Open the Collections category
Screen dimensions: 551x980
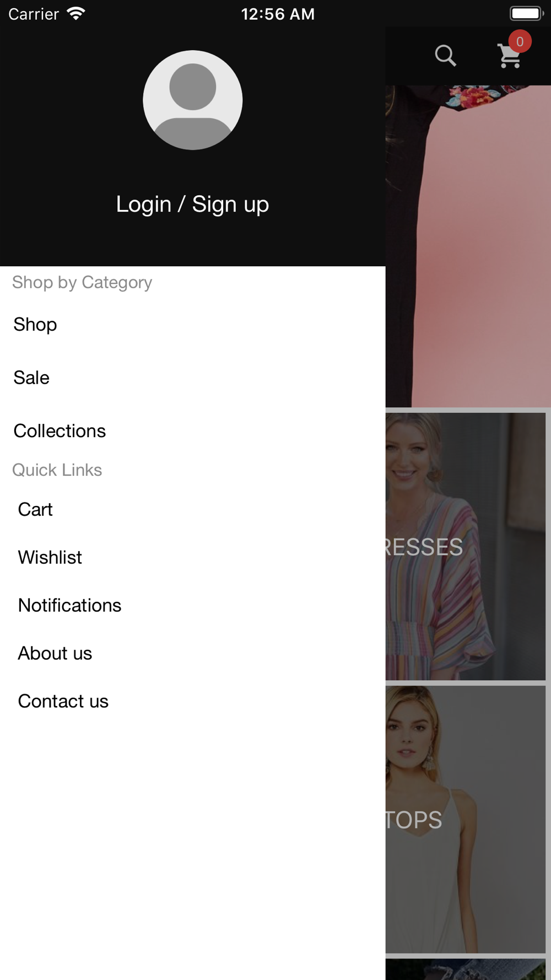(x=193, y=430)
